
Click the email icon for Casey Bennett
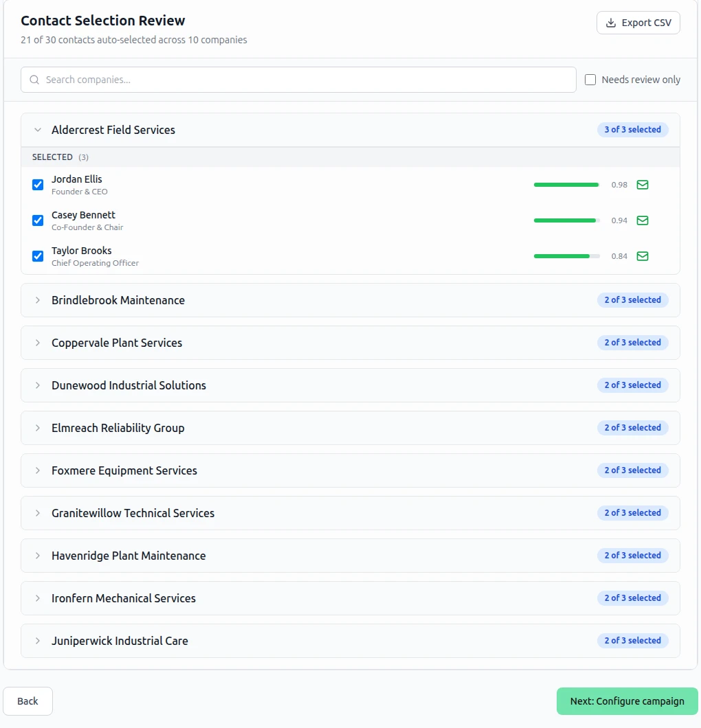point(642,220)
